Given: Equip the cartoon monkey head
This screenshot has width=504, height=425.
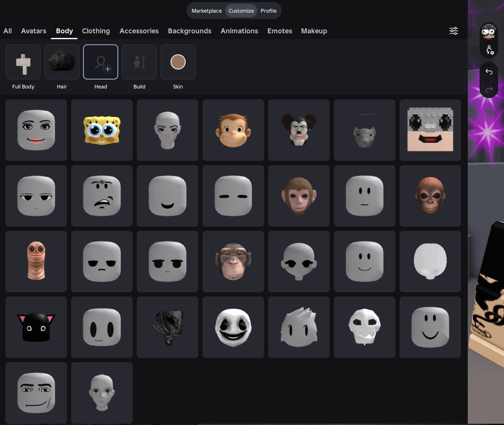Looking at the screenshot, I should pyautogui.click(x=233, y=130).
